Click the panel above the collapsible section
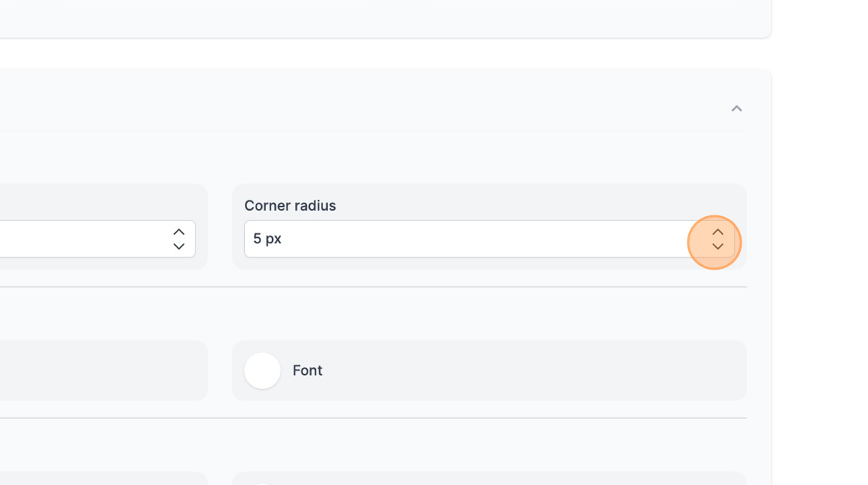 387,17
